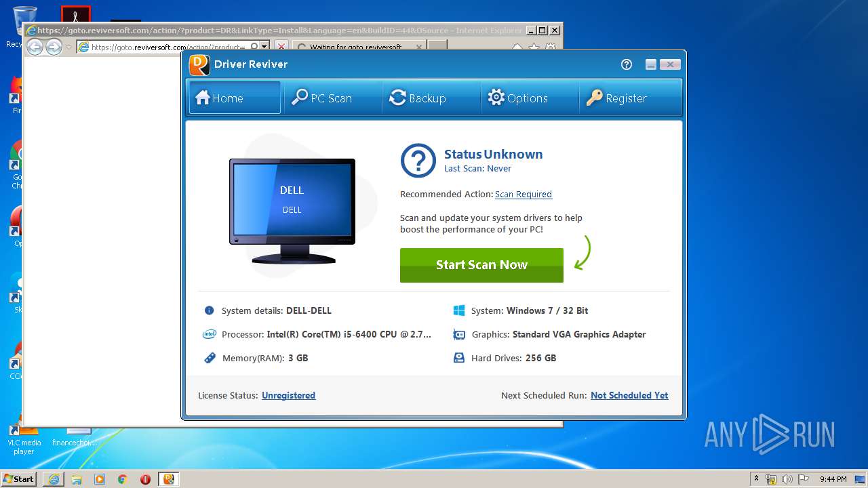
Task: Click the system details info icon
Action: pos(209,310)
